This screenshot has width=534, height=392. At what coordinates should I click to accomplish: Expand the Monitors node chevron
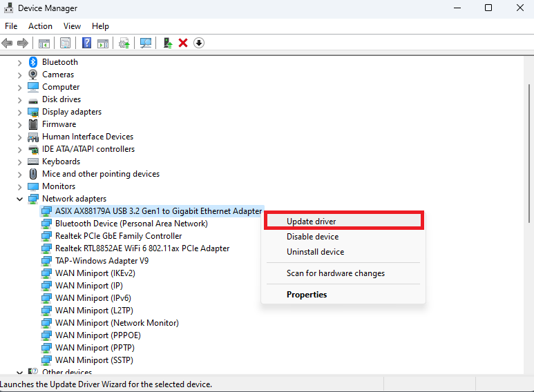[x=19, y=187]
